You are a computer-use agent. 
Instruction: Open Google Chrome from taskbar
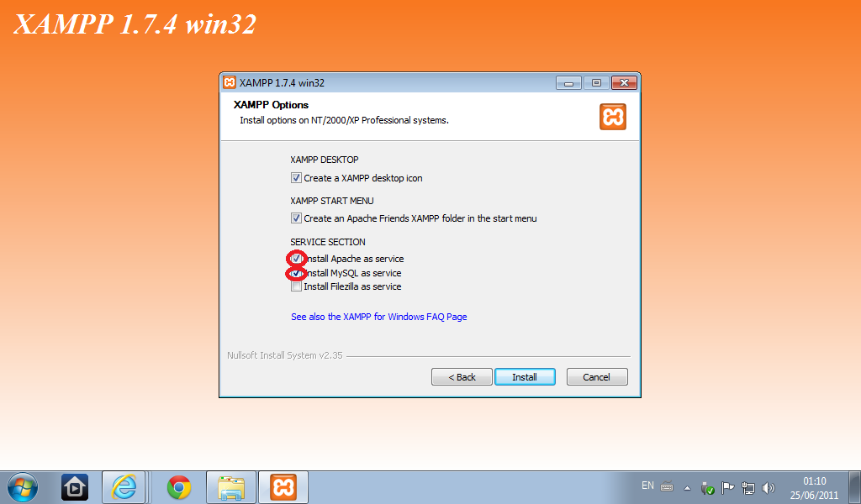179,487
